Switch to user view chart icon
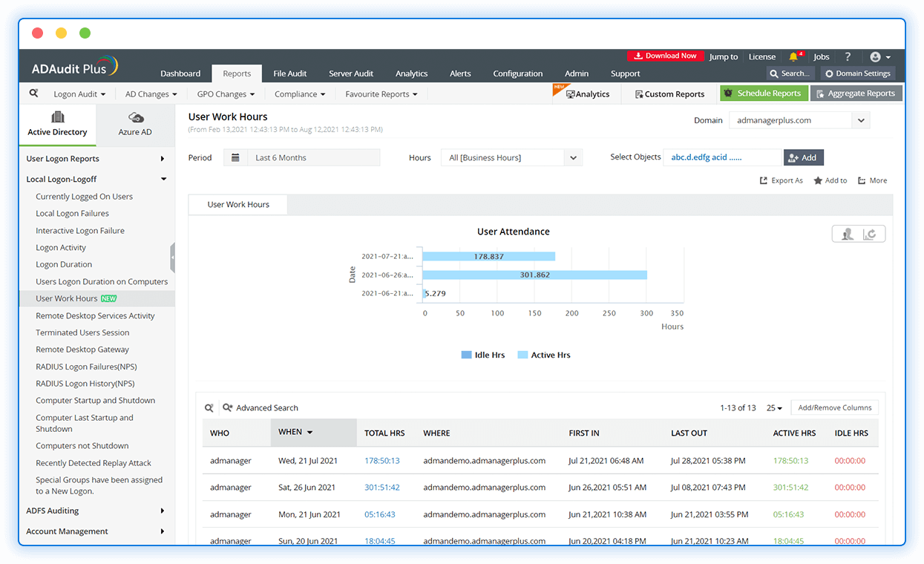This screenshot has width=924, height=564. (x=847, y=234)
